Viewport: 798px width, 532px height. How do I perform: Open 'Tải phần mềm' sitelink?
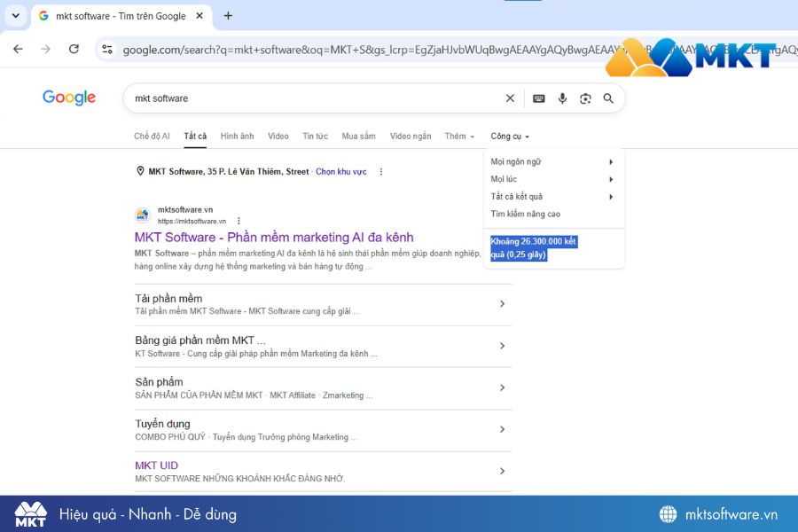tap(168, 298)
